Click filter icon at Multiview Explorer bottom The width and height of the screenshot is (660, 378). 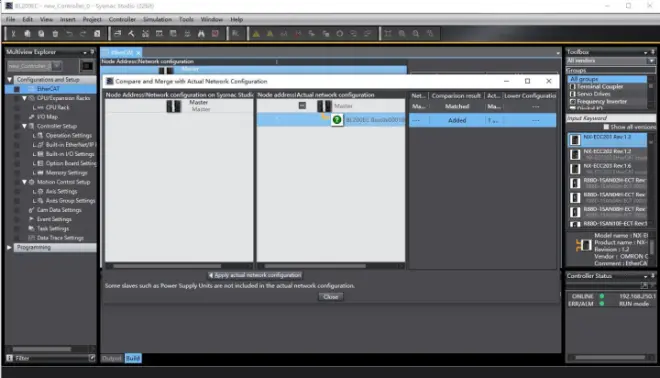(9, 358)
